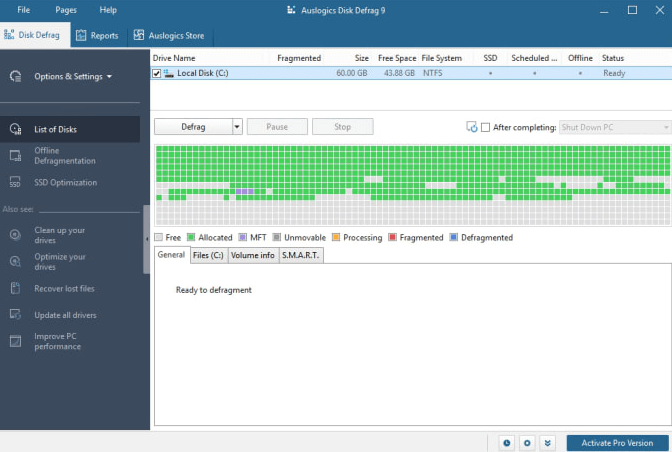Image resolution: width=672 pixels, height=452 pixels.
Task: Open SSD Optimization in the sidebar
Action: 65,183
